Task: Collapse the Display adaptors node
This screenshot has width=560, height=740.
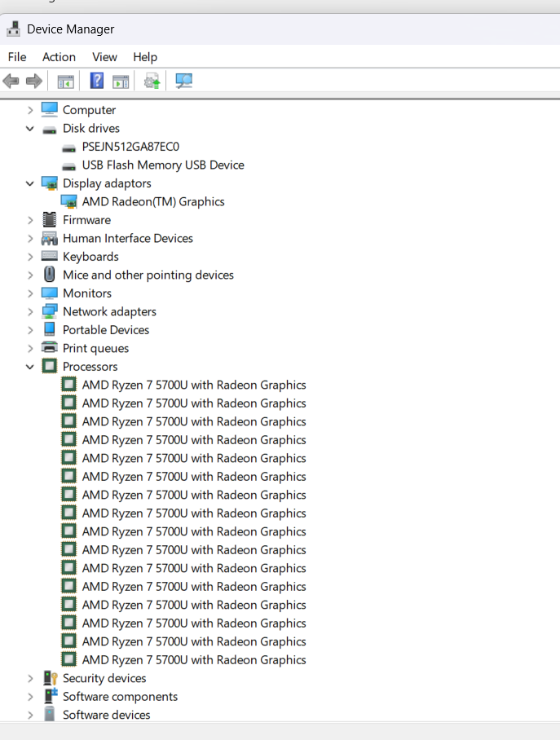Action: 30,183
